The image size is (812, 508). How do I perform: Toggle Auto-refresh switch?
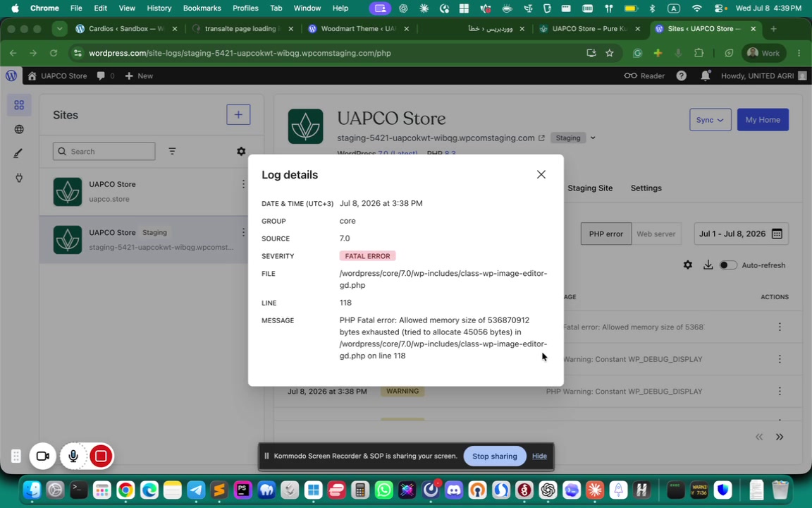[728, 265]
